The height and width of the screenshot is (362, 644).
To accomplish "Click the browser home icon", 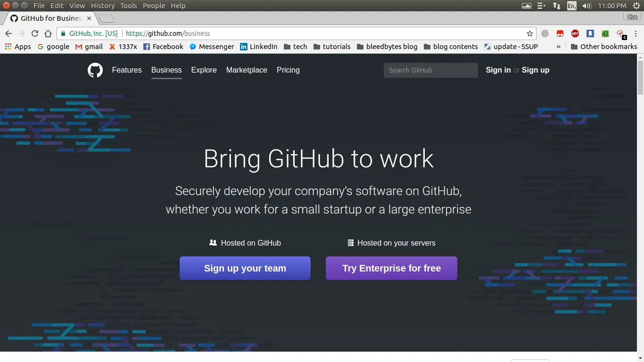I will [x=49, y=33].
